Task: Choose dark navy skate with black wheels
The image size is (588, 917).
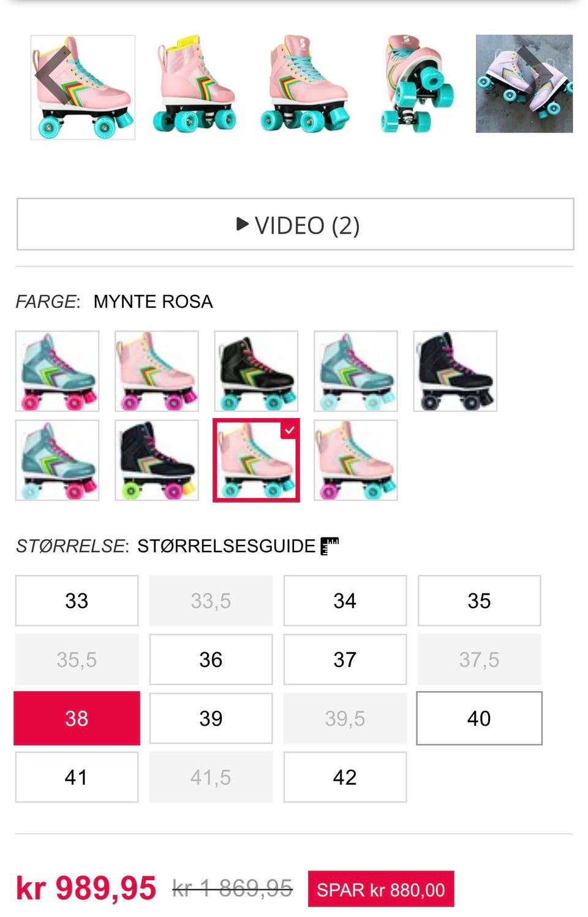Action: tap(455, 371)
